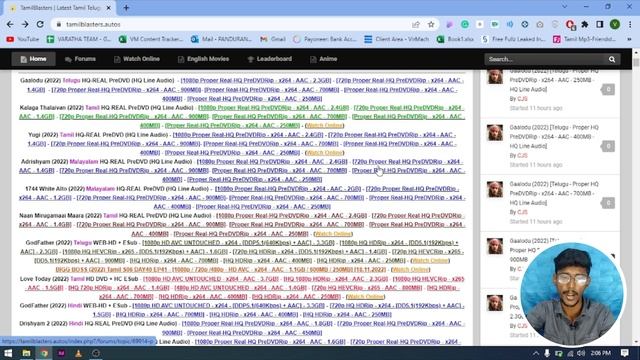The height and width of the screenshot is (360, 640).
Task: Open Watch Online link for Love Today
Action: [365, 297]
